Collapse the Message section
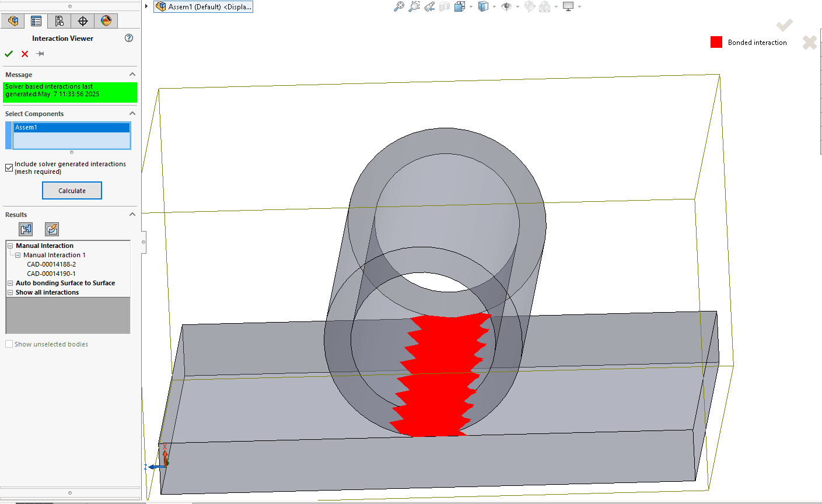This screenshot has width=822, height=504. click(x=132, y=75)
